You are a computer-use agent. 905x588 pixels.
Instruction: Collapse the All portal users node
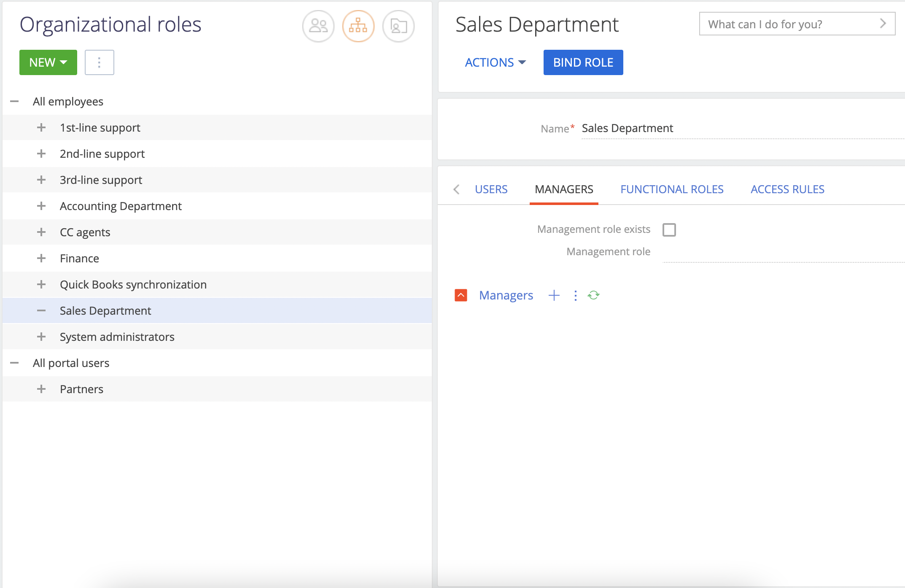(x=14, y=363)
